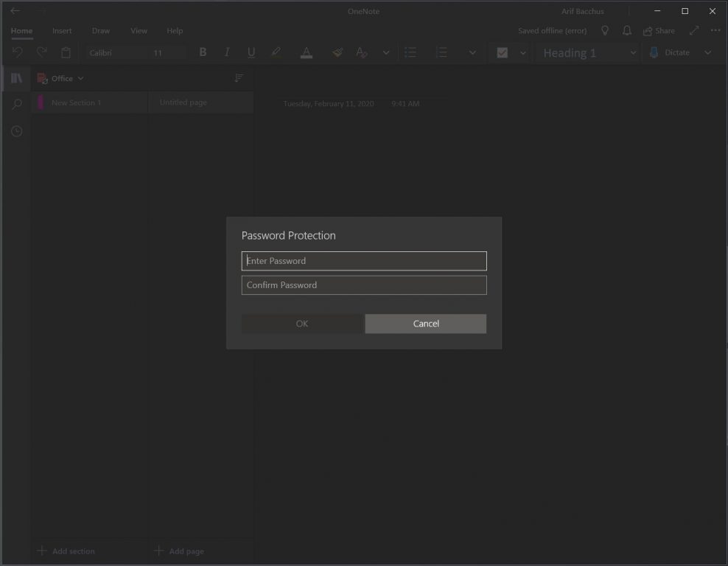Enter full screen mode icon
The height and width of the screenshot is (566, 728).
click(694, 31)
